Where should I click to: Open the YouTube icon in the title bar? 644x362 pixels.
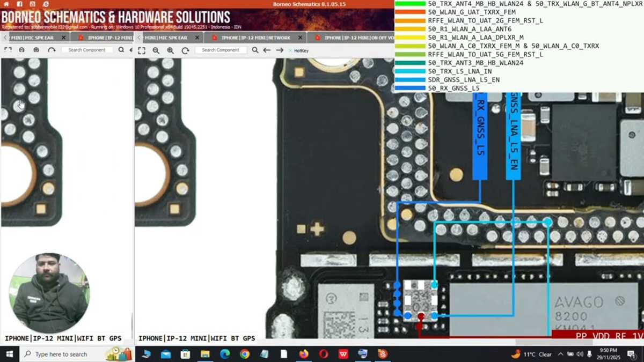(x=32, y=4)
